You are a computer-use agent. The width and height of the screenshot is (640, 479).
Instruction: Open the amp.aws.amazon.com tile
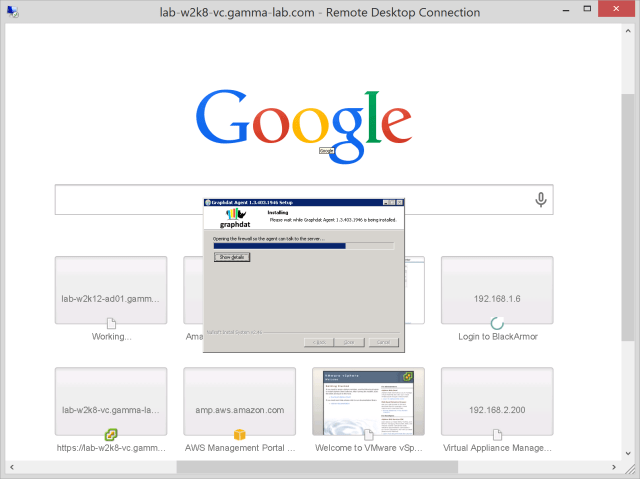pos(240,401)
